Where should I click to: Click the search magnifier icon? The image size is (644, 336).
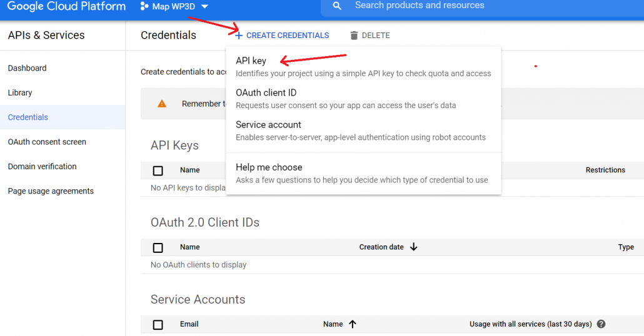(337, 6)
